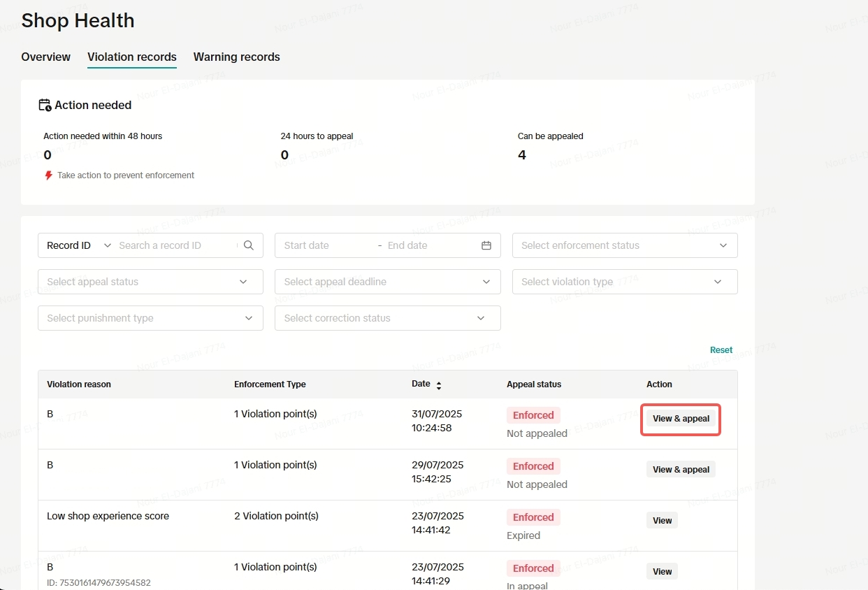Click the Take action to prevent enforcement text
This screenshot has width=868, height=590.
(126, 175)
